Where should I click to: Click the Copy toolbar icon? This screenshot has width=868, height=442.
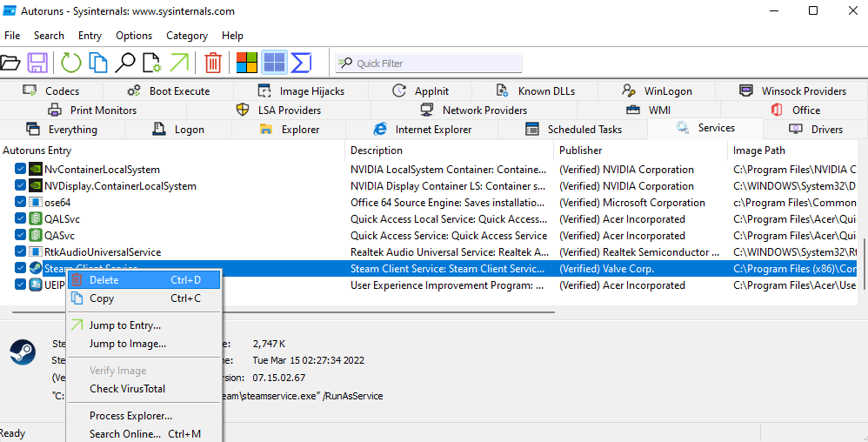coord(98,63)
